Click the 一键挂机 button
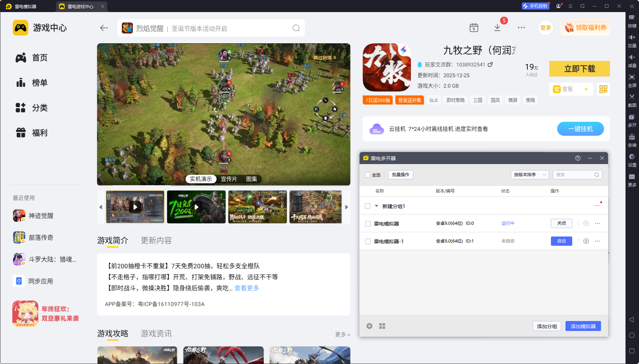Viewport: 639px width, 364px height. (x=580, y=129)
